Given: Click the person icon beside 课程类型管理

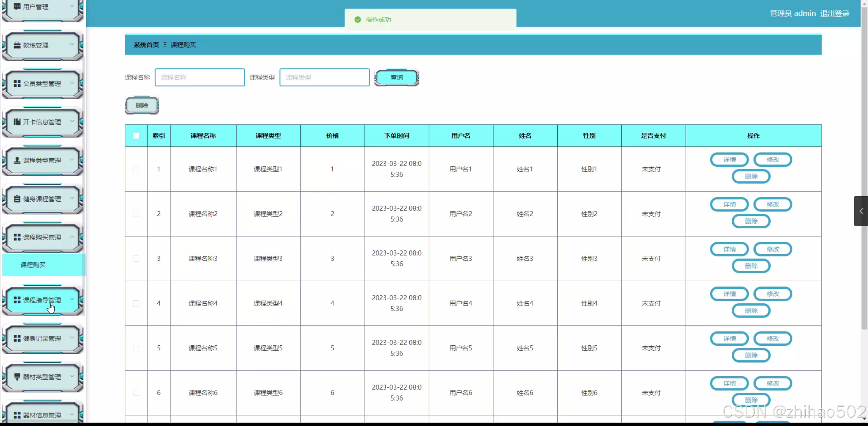Looking at the screenshot, I should 17,160.
